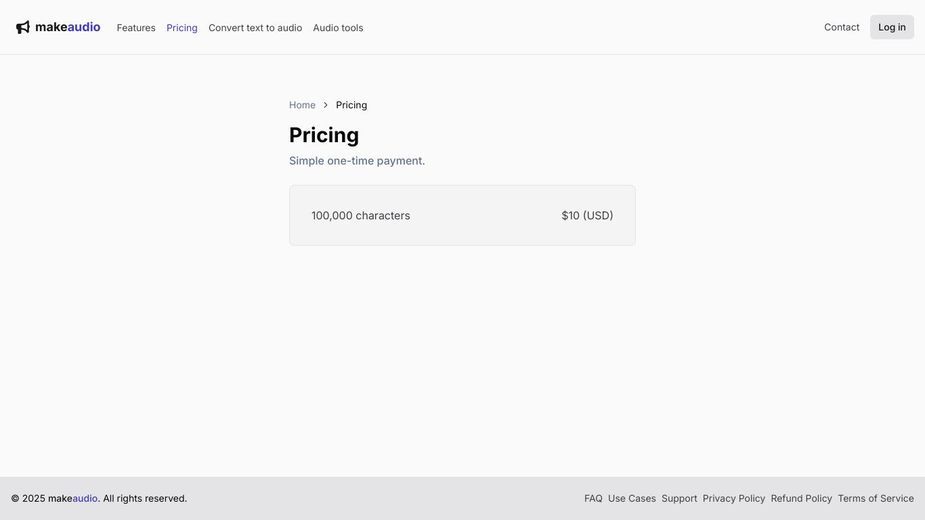Open Convert text to audio page

pos(255,28)
